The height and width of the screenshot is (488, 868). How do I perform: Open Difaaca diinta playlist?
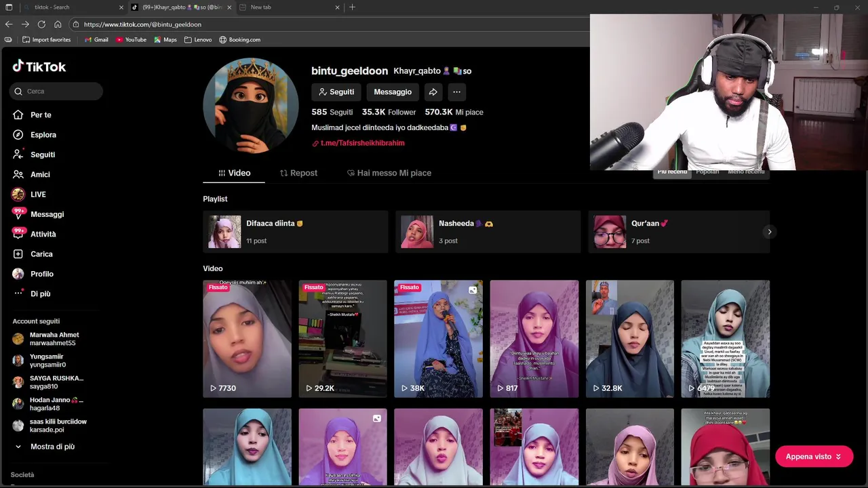(296, 232)
